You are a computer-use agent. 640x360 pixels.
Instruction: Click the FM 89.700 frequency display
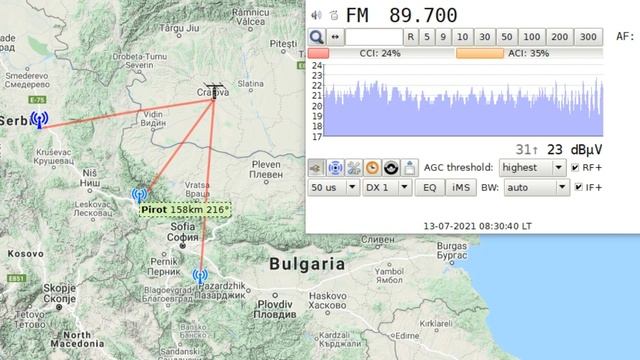pos(402,16)
